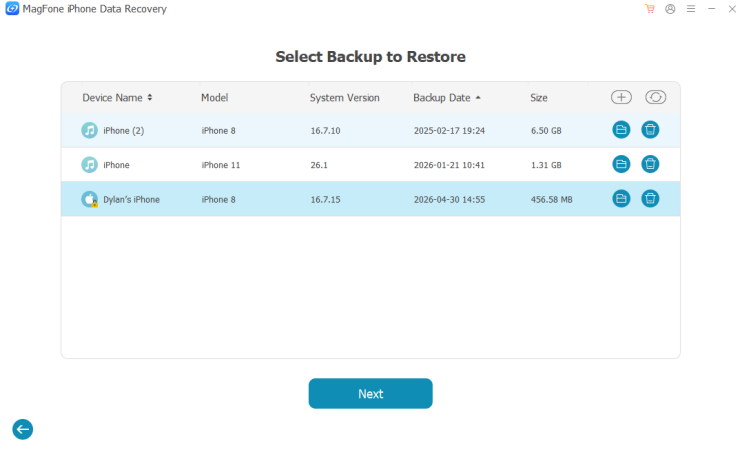Open folder for iPhone (2) backup

click(x=621, y=130)
